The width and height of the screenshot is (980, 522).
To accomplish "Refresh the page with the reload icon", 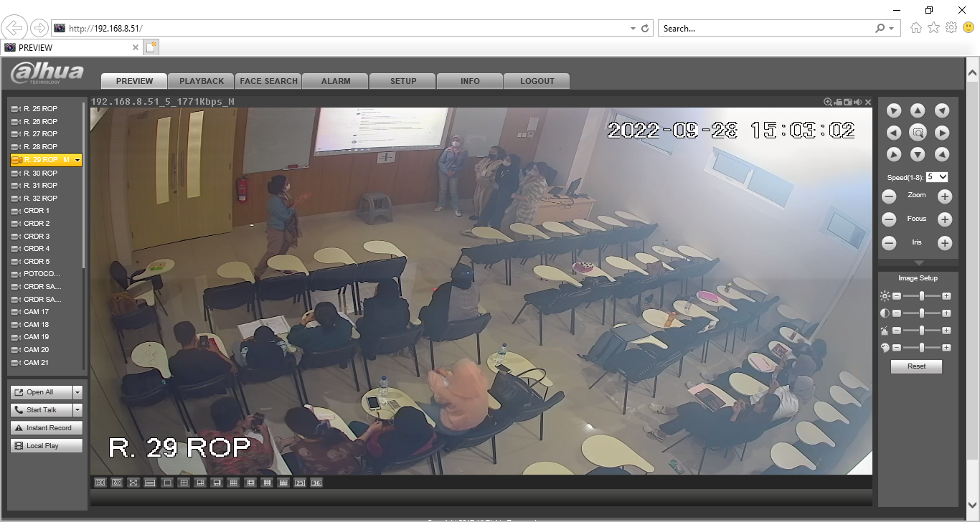I will (x=645, y=29).
